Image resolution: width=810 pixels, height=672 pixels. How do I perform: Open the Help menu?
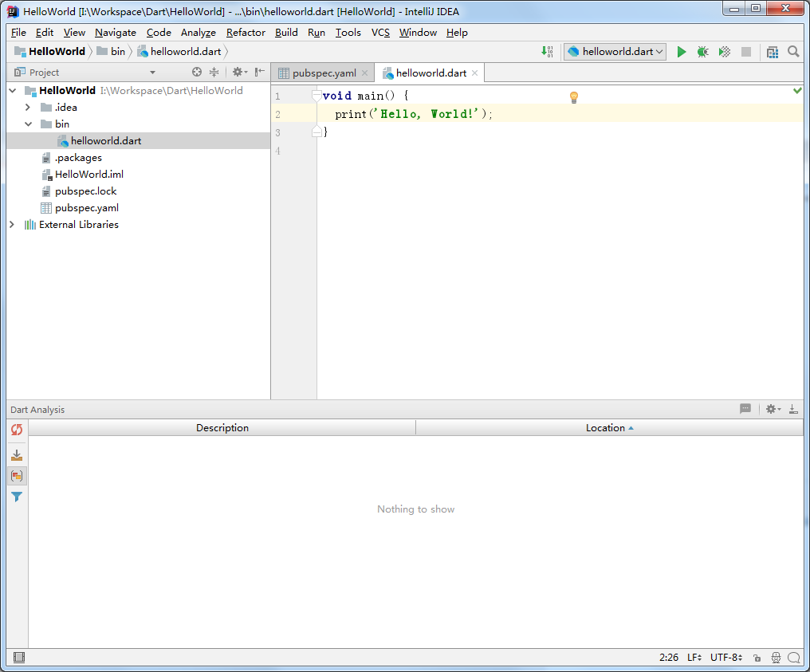[457, 33]
